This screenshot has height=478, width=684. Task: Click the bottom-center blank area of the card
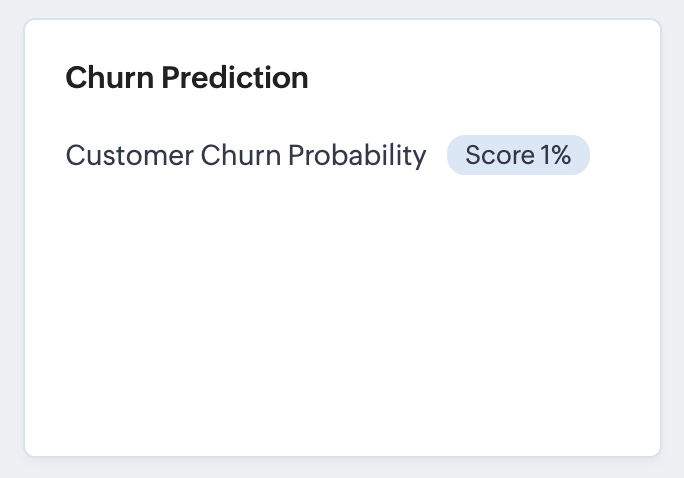coord(342,420)
